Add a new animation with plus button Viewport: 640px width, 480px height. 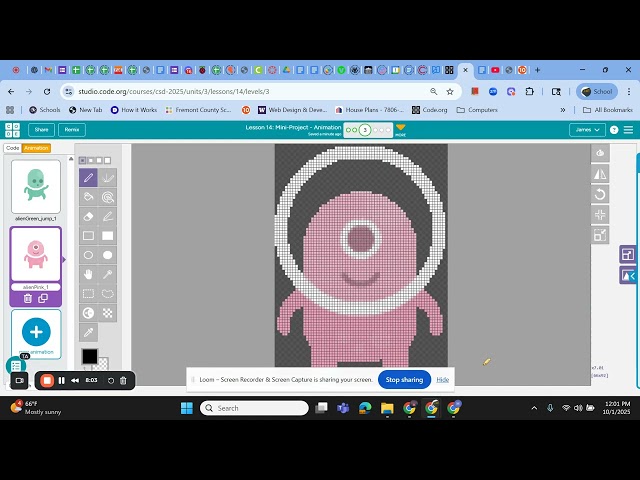coord(36,331)
